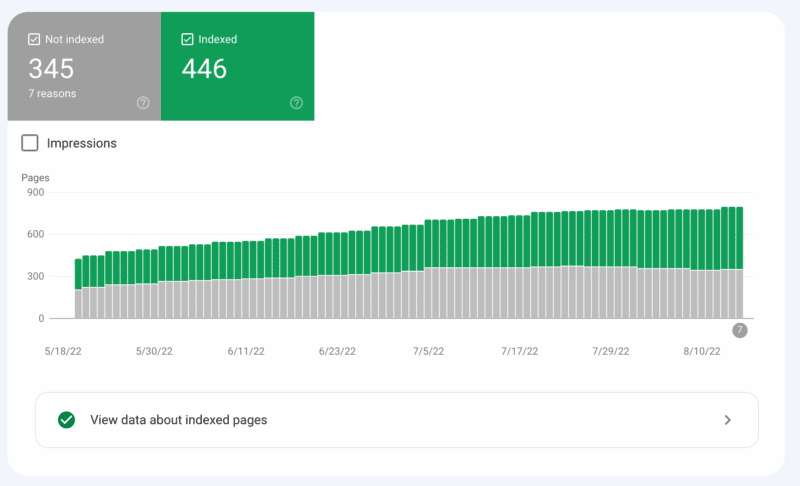The image size is (800, 486).
Task: Select the green Indexed summary card
Action: pos(237,66)
